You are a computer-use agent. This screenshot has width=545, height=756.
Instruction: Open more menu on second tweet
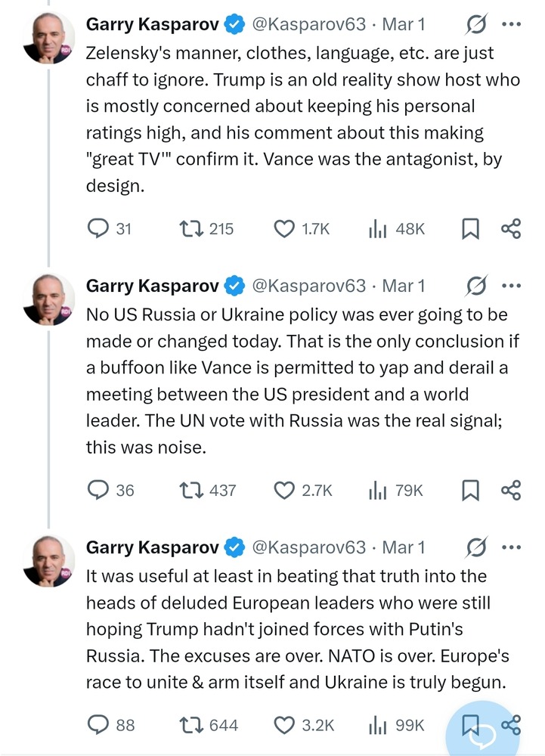[512, 286]
